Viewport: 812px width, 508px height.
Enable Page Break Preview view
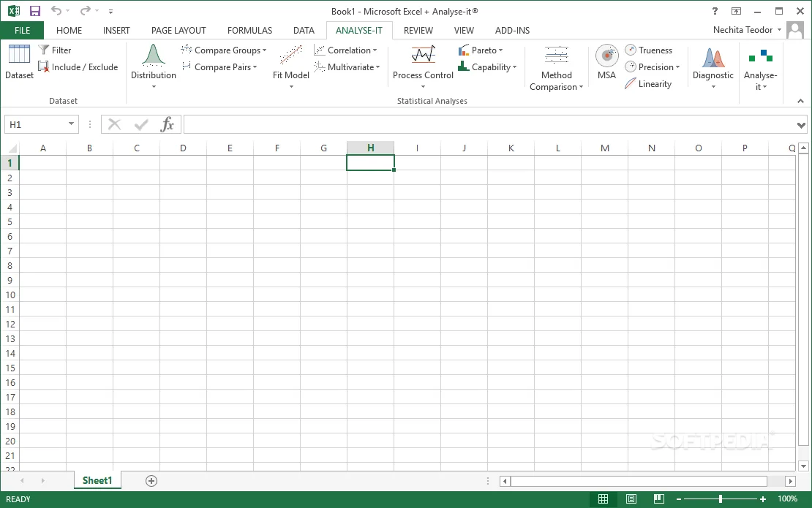[658, 499]
